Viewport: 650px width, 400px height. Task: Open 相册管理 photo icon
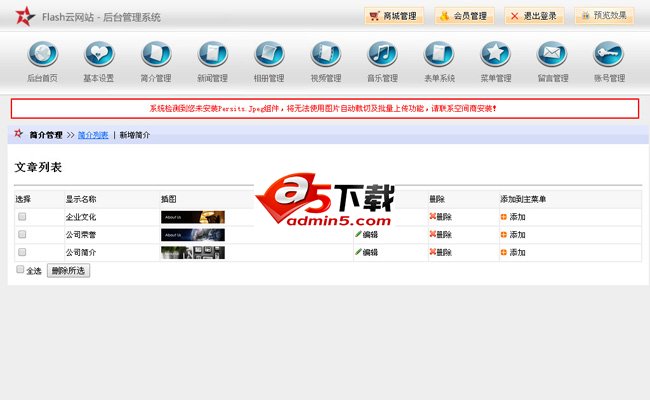(269, 54)
